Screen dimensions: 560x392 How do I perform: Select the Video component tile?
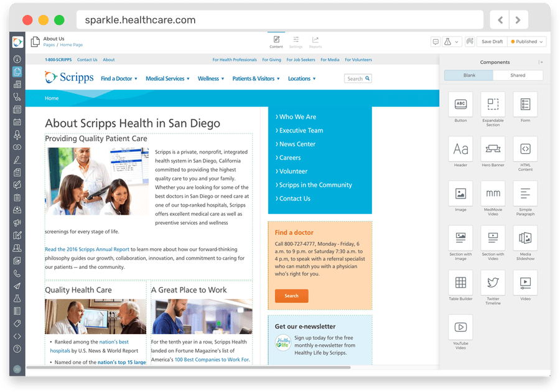coord(525,282)
